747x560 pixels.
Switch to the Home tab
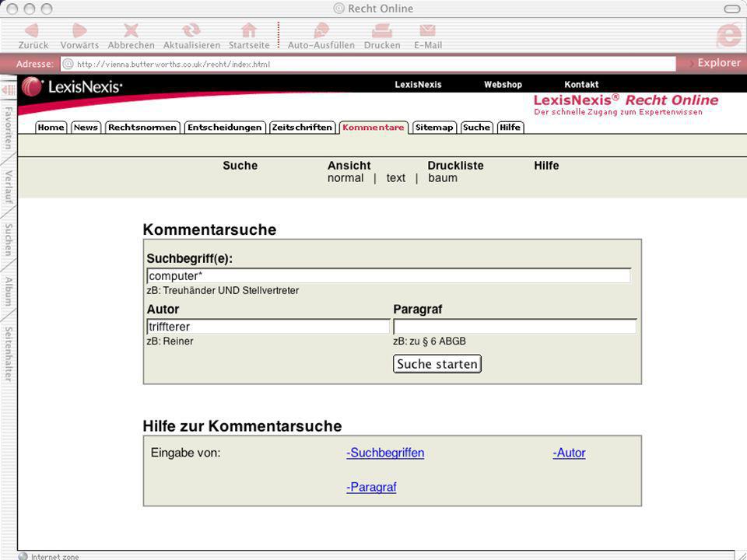pos(51,127)
